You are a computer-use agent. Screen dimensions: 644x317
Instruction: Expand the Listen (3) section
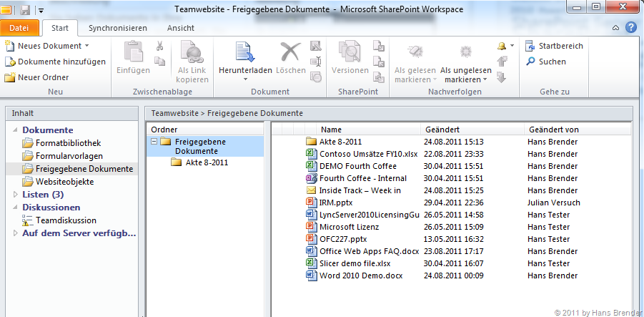(16, 194)
